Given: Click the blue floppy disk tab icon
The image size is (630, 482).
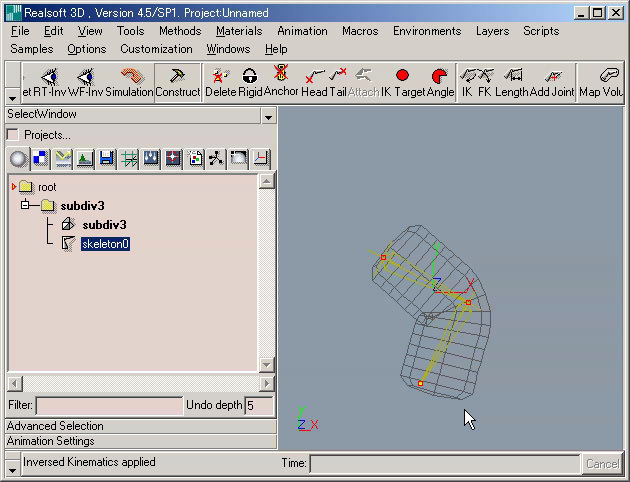Looking at the screenshot, I should coord(107,159).
